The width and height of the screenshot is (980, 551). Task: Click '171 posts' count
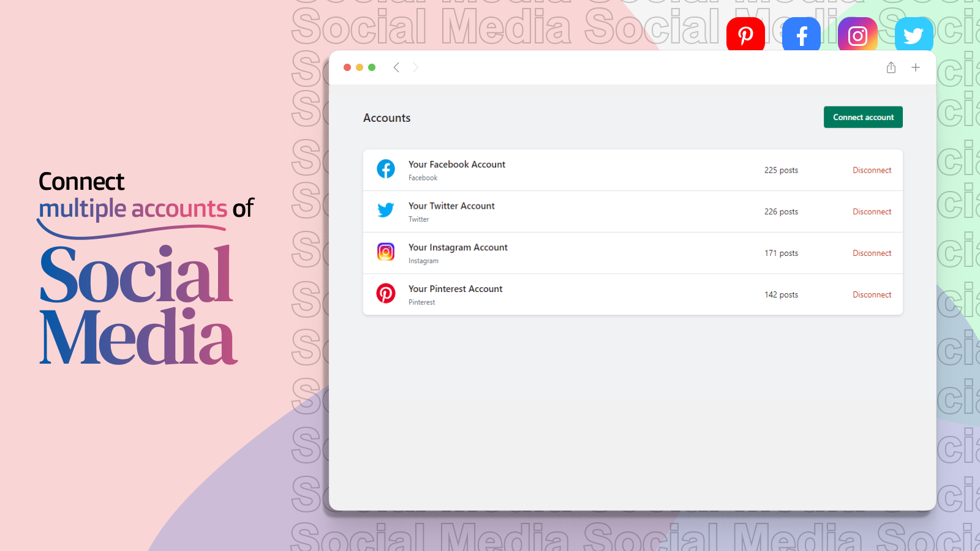[781, 253]
